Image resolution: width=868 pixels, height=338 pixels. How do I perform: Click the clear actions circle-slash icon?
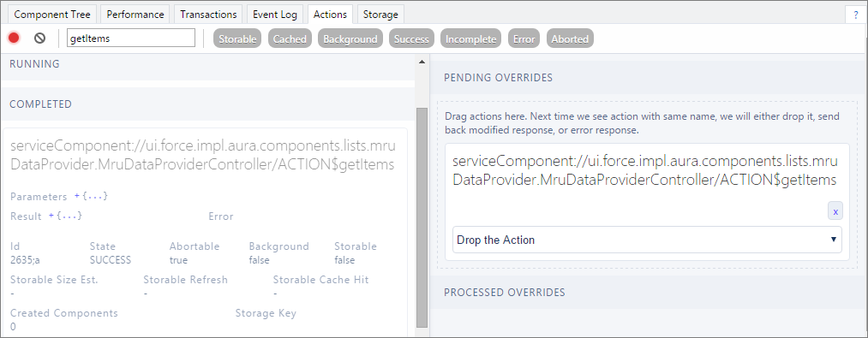(x=40, y=39)
